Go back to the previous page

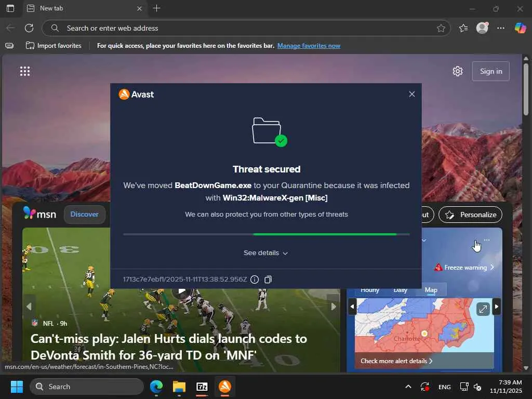coord(10,28)
